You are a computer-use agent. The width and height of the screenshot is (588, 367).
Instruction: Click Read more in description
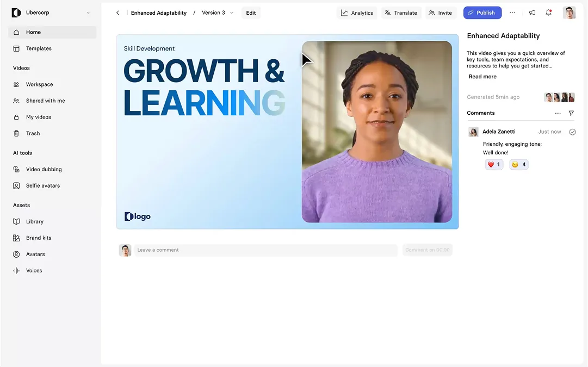click(482, 77)
